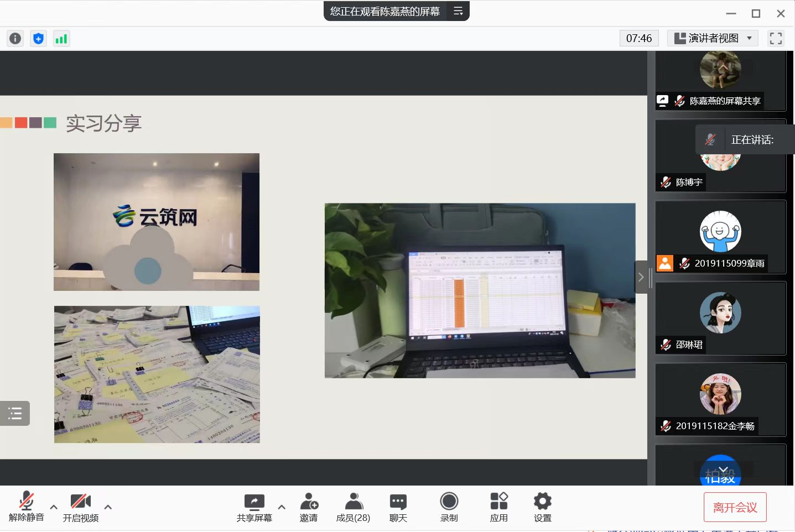This screenshot has height=532, width=795.
Task: Expand video options arrow beside camera
Action: [x=108, y=507]
